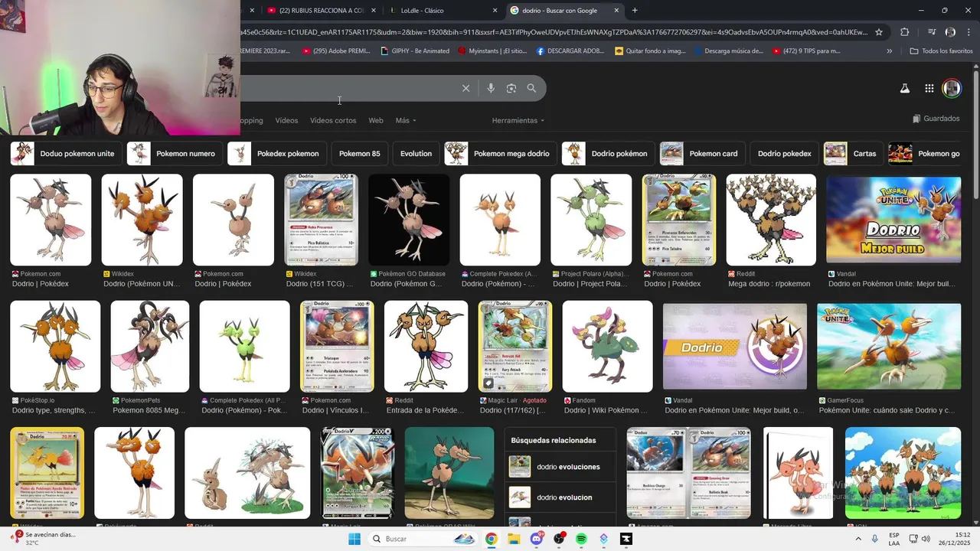Expand the Más search filter dropdown
The width and height of the screenshot is (980, 551).
[406, 120]
